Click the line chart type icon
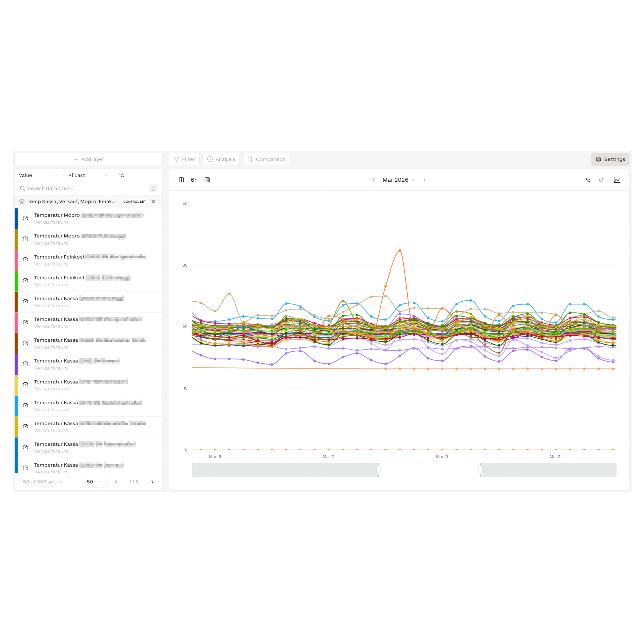Screen dimensions: 644x644 tap(617, 180)
